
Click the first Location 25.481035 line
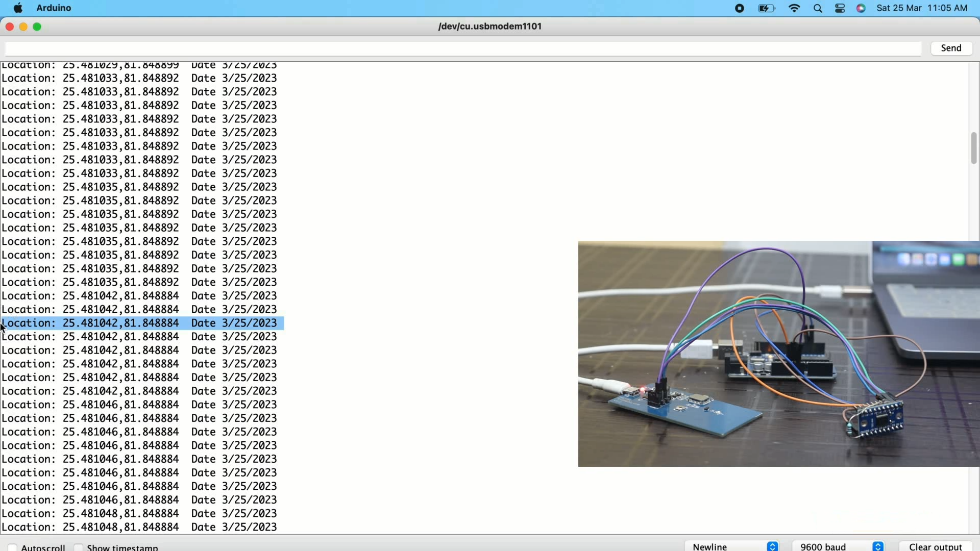tap(139, 187)
